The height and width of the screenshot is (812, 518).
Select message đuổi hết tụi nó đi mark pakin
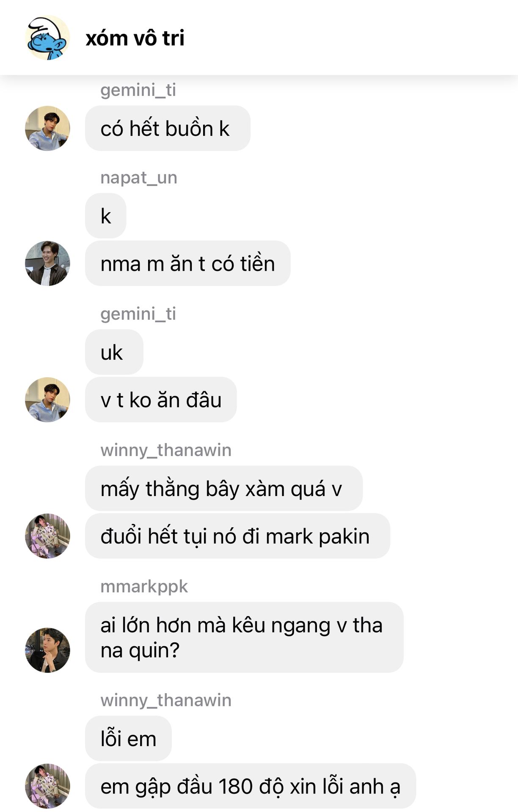(x=237, y=536)
